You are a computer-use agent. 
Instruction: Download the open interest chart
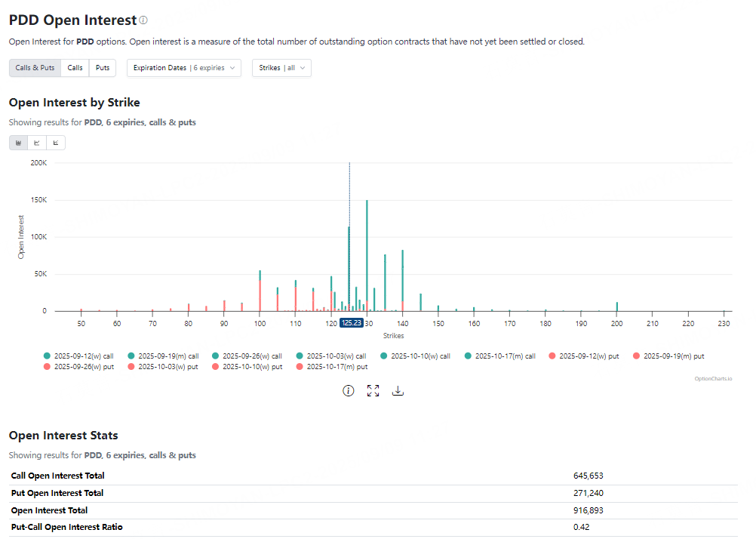pyautogui.click(x=398, y=391)
